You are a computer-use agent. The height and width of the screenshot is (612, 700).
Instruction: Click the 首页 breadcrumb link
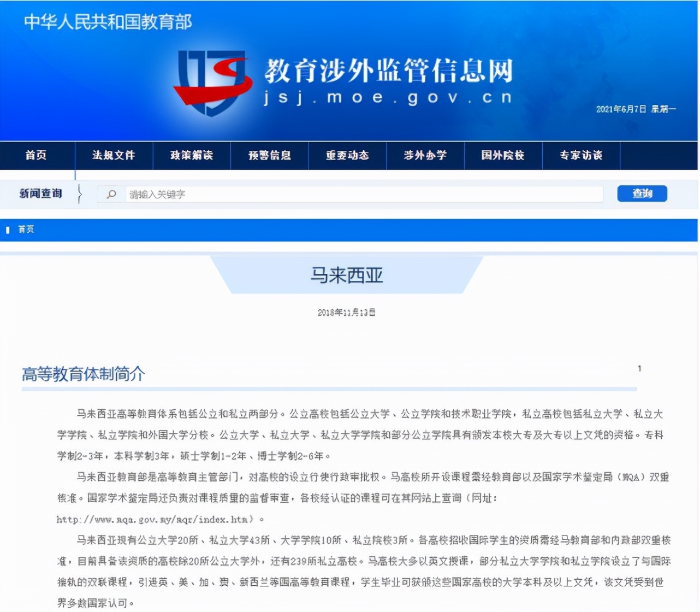click(x=26, y=229)
